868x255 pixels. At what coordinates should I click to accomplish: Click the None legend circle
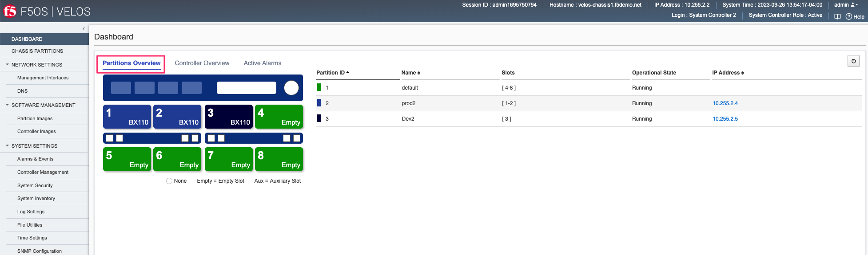coord(169,181)
